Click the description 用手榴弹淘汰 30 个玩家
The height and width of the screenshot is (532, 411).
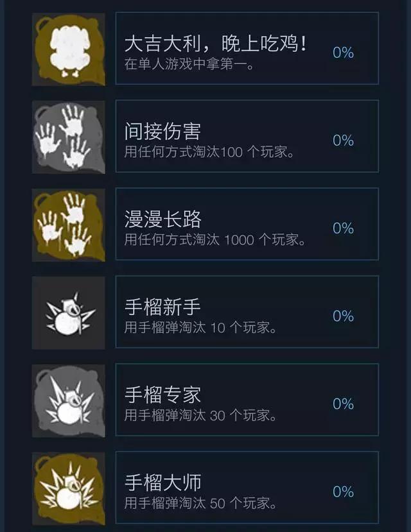pos(200,415)
